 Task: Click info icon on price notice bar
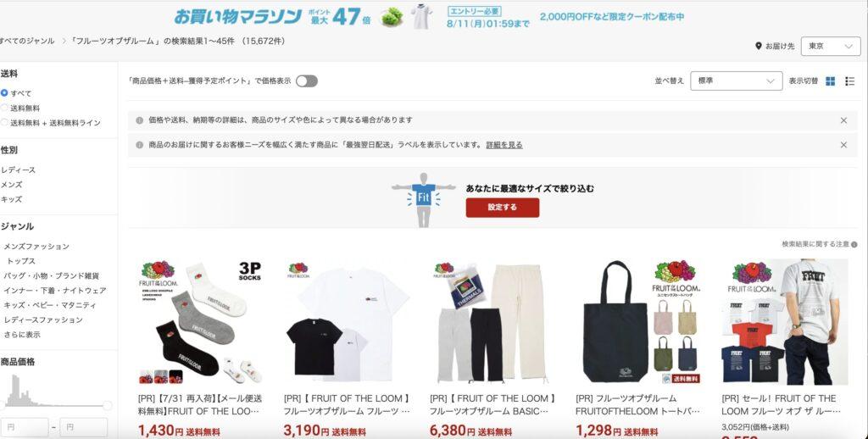140,120
